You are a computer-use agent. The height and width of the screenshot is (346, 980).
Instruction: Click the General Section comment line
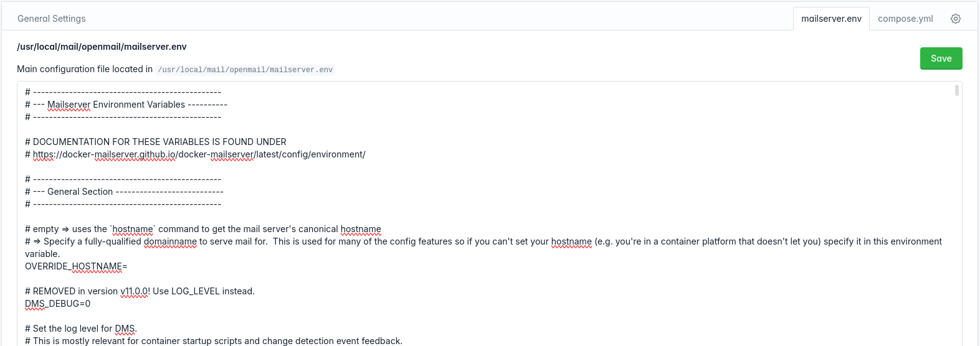(x=124, y=192)
